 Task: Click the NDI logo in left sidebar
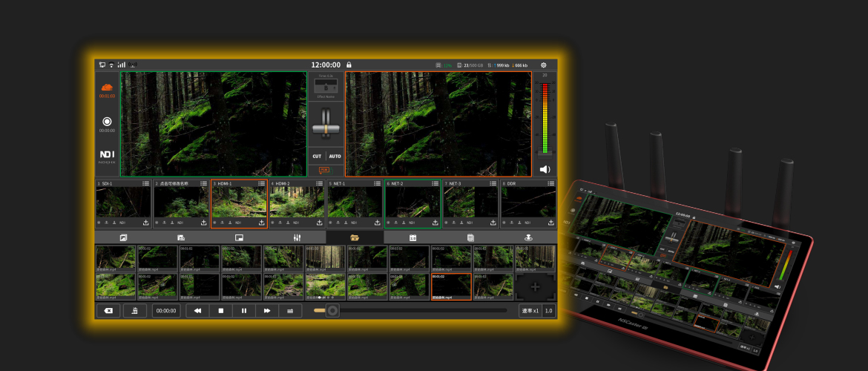click(x=107, y=155)
